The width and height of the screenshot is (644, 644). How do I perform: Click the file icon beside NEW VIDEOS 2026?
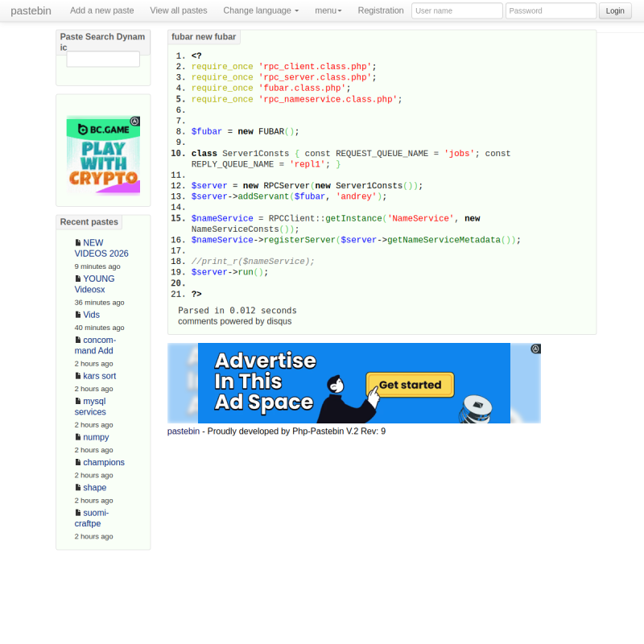(x=78, y=243)
